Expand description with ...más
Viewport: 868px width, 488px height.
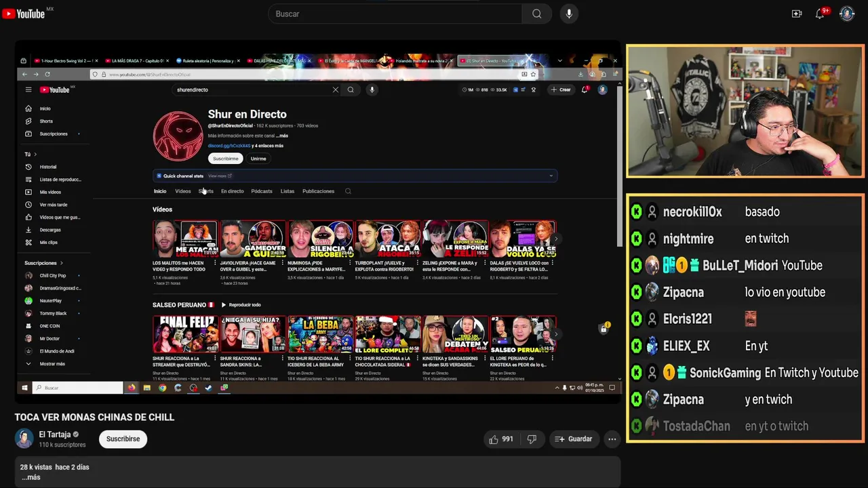click(x=31, y=477)
